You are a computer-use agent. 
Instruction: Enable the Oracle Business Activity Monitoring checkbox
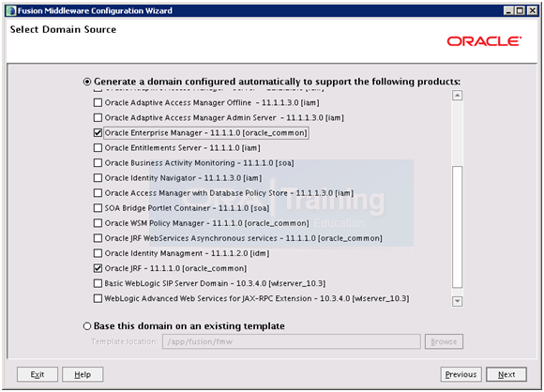point(98,162)
